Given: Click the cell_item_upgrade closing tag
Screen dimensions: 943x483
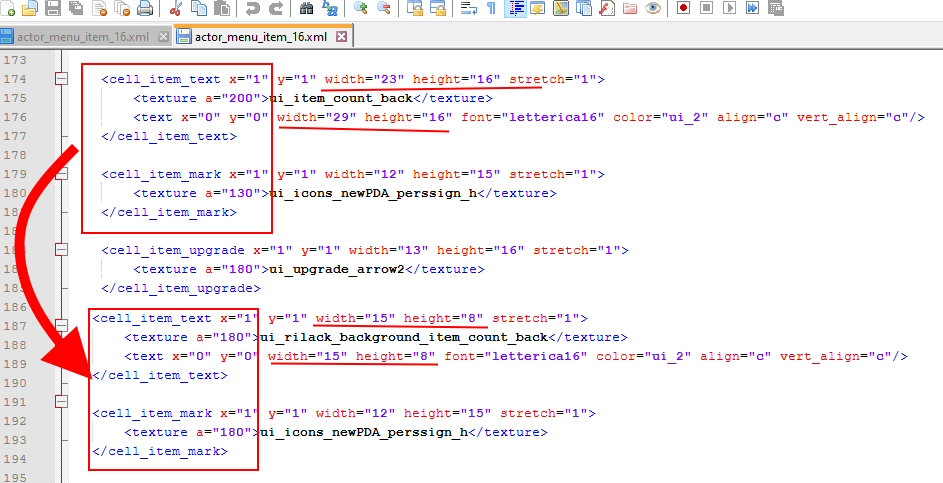Looking at the screenshot, I should (181, 288).
